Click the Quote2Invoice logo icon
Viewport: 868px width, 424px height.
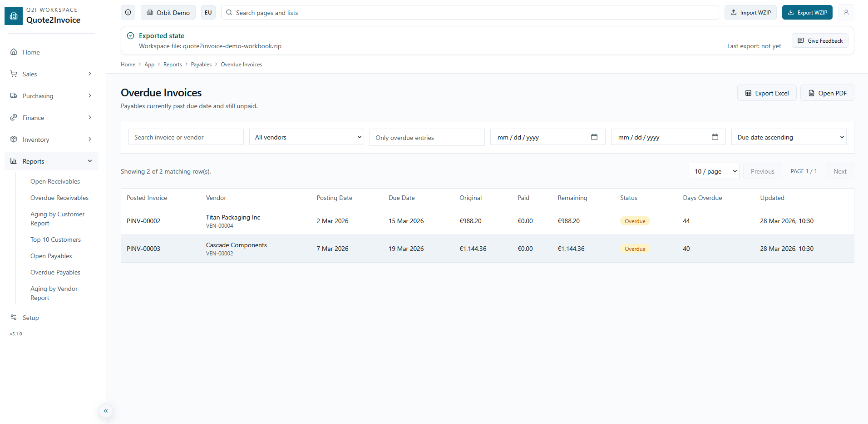[x=14, y=16]
